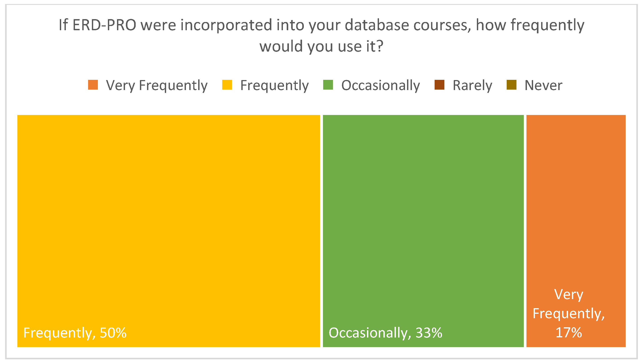Select the 'Never' legend text
Viewport: 643px width, 364px height.
(x=544, y=86)
